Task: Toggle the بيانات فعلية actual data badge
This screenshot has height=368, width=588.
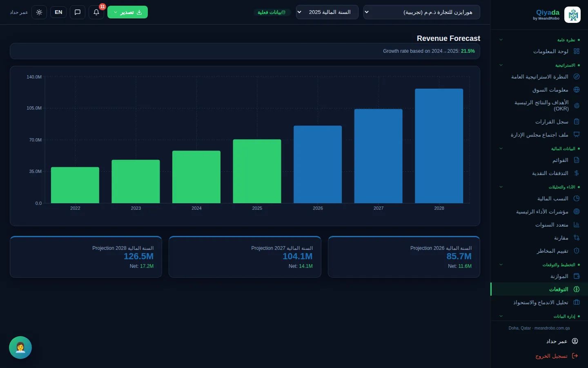Action: pos(272,12)
